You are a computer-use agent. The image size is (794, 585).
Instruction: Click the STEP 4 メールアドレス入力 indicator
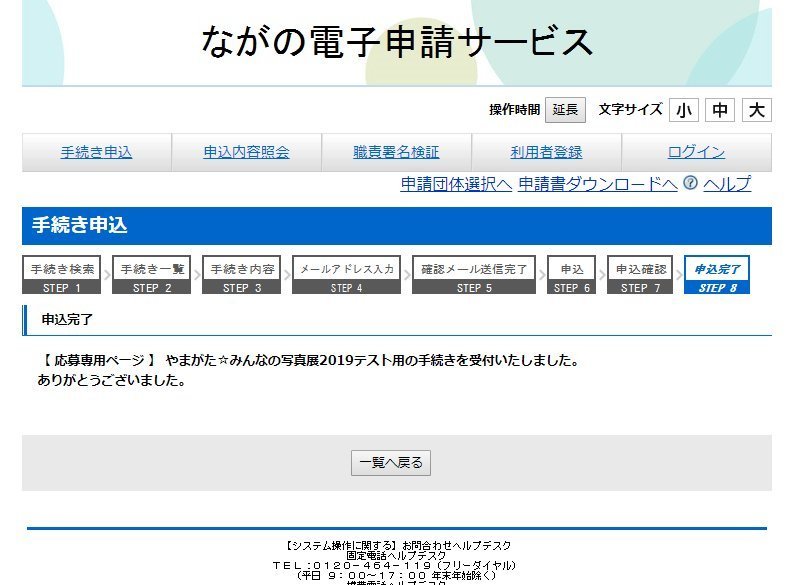click(x=346, y=275)
